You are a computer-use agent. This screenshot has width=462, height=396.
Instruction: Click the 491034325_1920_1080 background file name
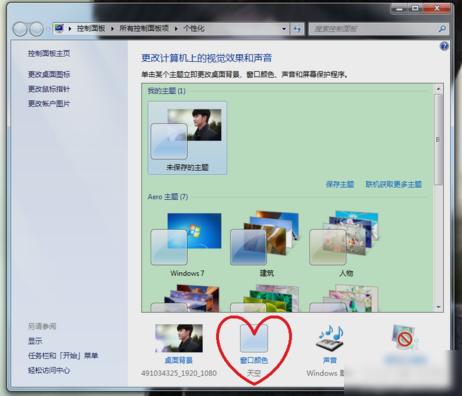179,373
